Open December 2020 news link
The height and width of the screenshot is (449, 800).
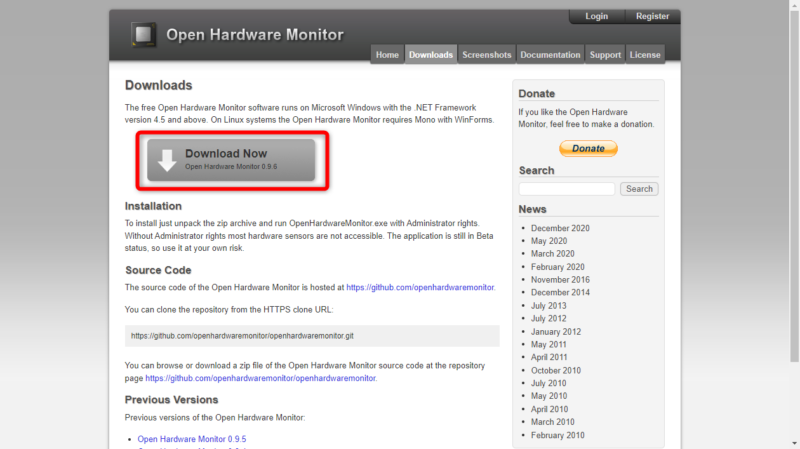click(560, 228)
